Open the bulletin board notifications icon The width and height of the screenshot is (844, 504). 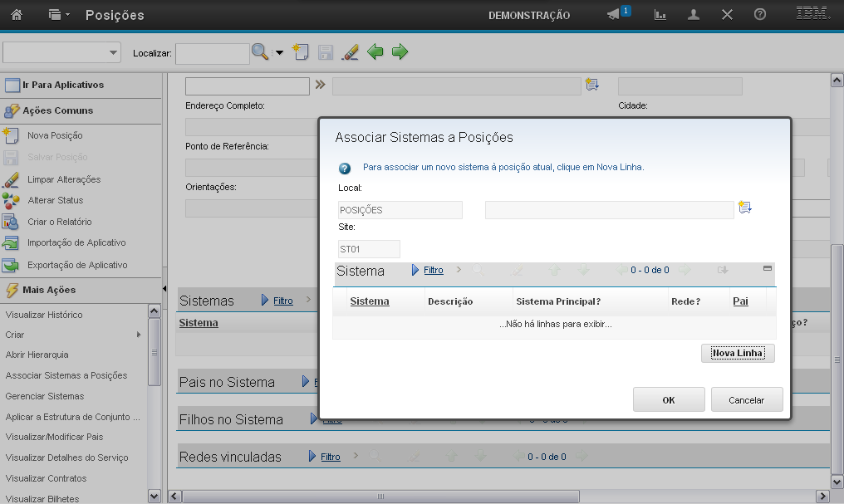pyautogui.click(x=615, y=15)
